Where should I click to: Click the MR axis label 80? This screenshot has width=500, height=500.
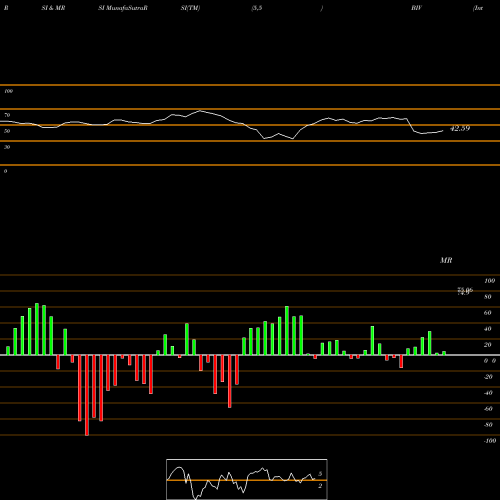point(488,297)
